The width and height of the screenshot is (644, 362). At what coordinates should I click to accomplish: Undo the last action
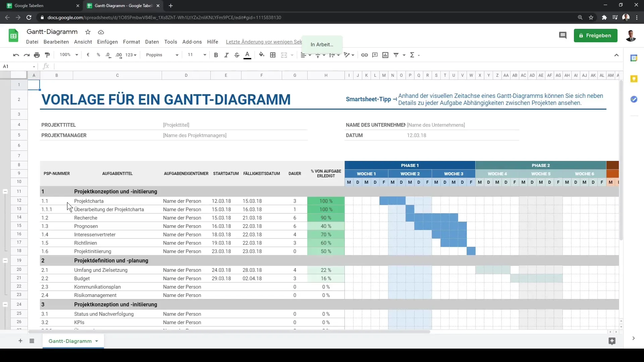pos(16,55)
